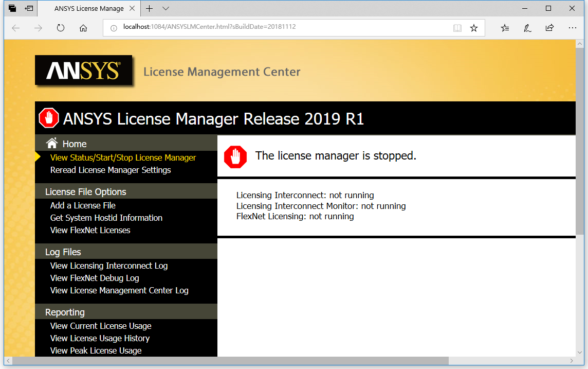Viewport: 588px width, 369px height.
Task: Open the Favorites hub icon
Action: [x=505, y=28]
